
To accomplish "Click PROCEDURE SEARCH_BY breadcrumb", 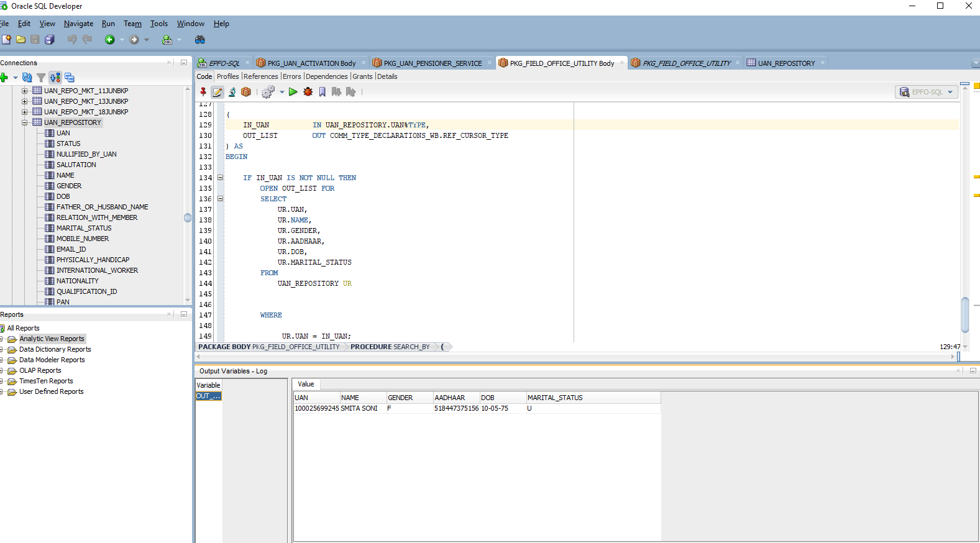I will (390, 347).
